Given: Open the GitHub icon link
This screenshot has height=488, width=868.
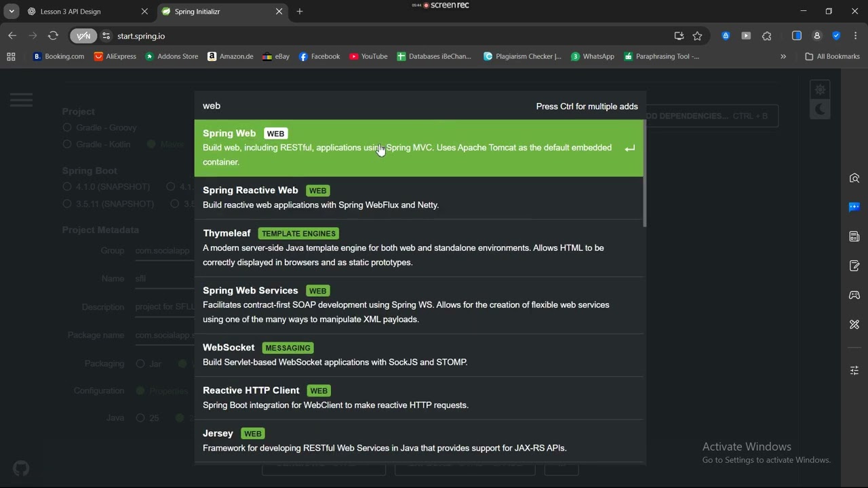Looking at the screenshot, I should pyautogui.click(x=21, y=468).
